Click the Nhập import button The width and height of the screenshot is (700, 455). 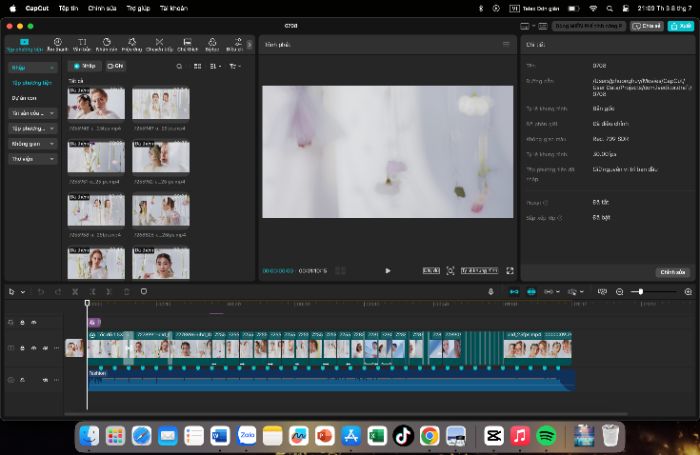[84, 66]
